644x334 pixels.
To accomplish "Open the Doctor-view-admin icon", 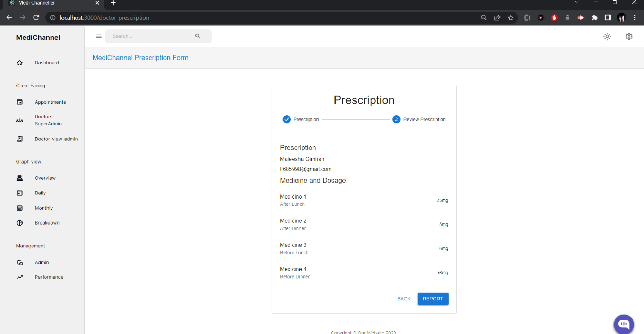I will pos(20,139).
